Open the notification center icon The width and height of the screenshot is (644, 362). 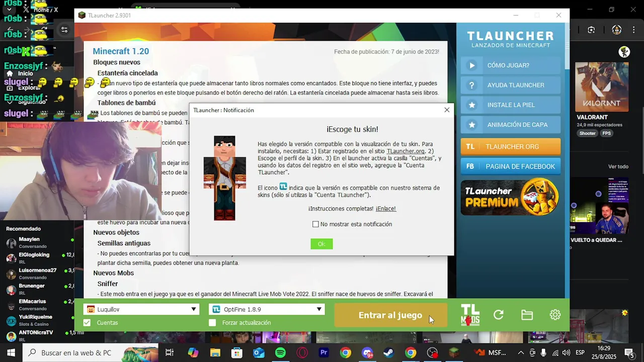[629, 353]
